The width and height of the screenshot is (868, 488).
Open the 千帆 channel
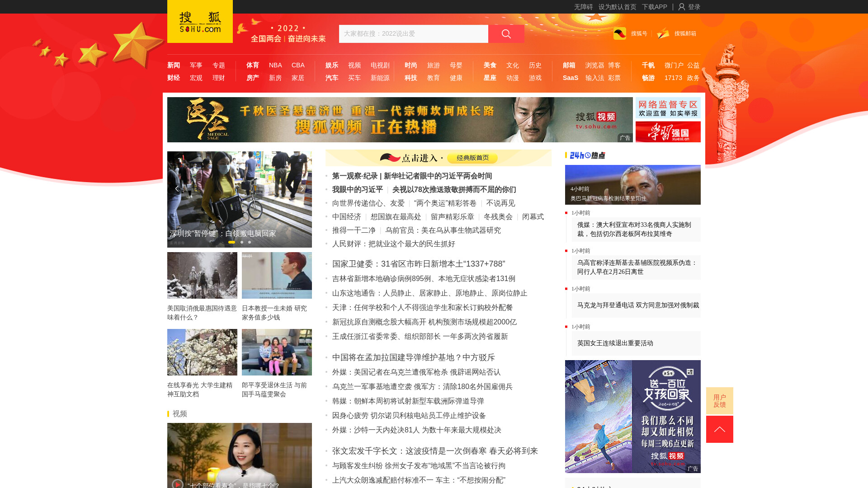coord(648,65)
